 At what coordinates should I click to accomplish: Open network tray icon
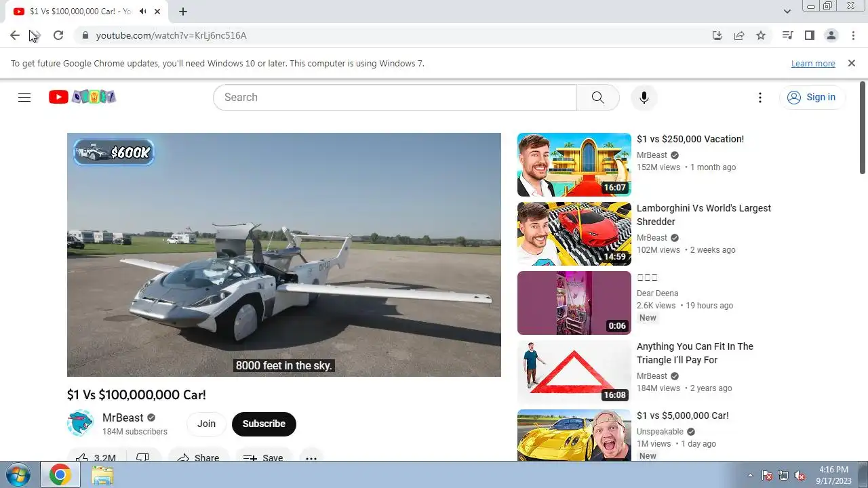[783, 475]
